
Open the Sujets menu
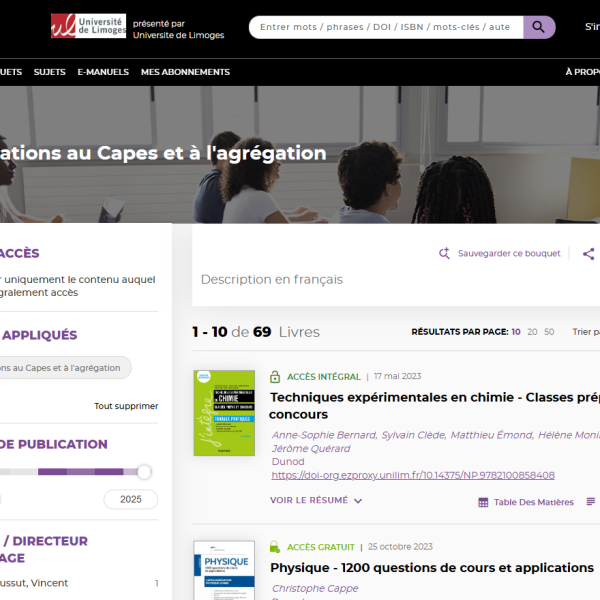(50, 72)
